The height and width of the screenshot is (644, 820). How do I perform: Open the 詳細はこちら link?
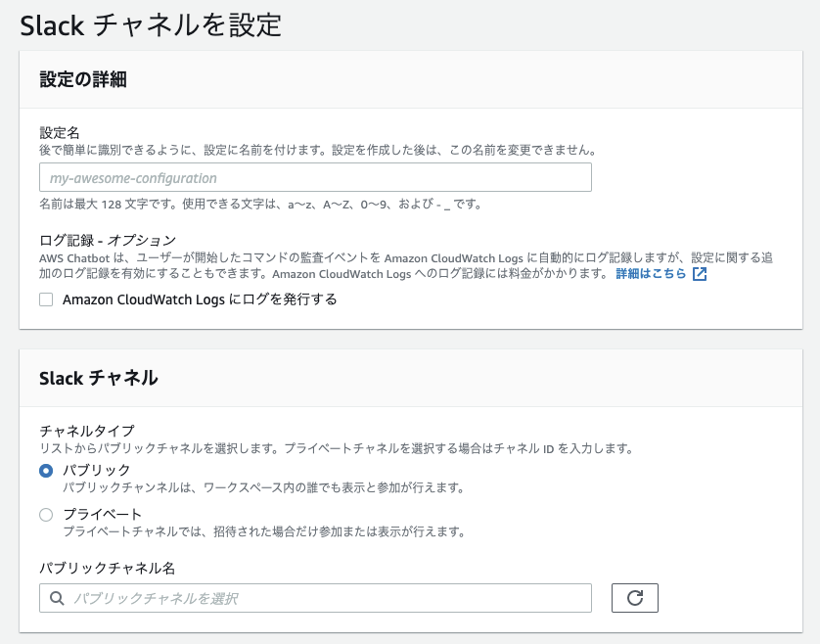651,274
